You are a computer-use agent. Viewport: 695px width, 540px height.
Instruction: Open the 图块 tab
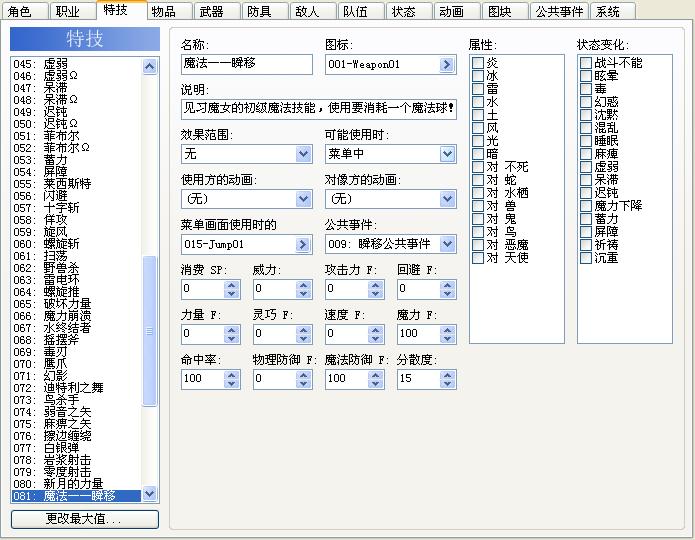point(505,11)
